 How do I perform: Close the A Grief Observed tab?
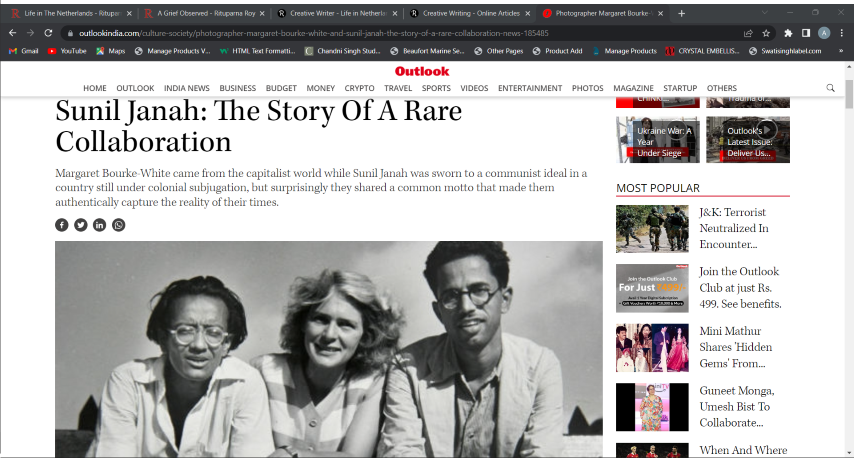click(x=262, y=14)
